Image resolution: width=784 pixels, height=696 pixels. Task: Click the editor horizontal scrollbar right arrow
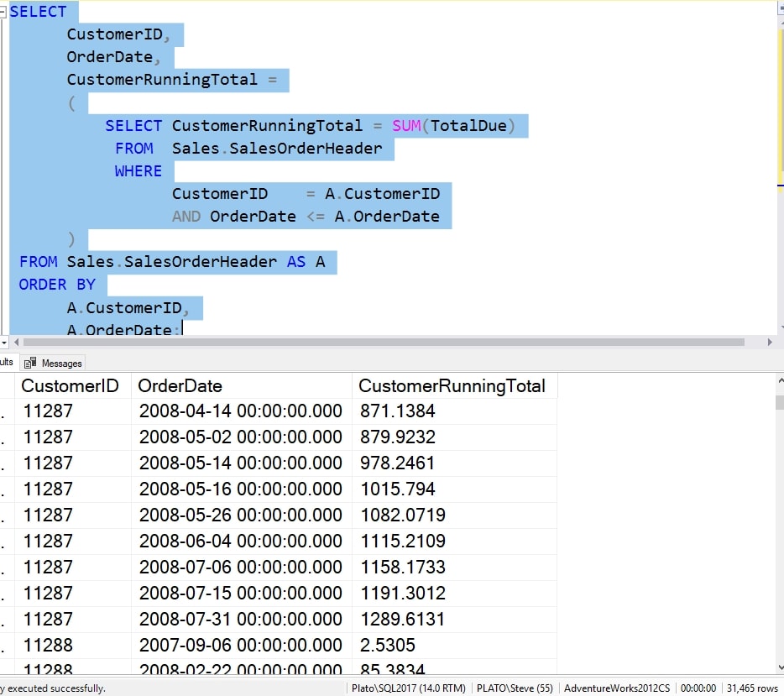coord(770,343)
